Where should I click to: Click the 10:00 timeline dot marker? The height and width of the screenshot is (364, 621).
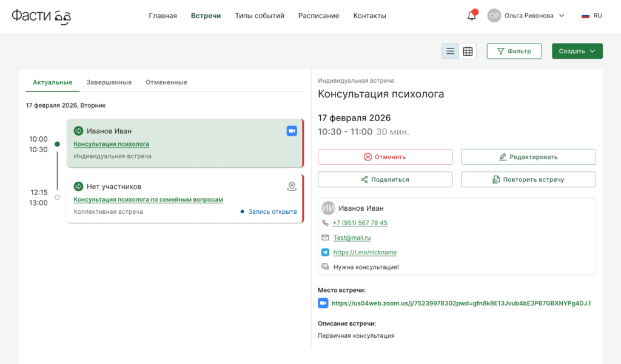(x=57, y=144)
